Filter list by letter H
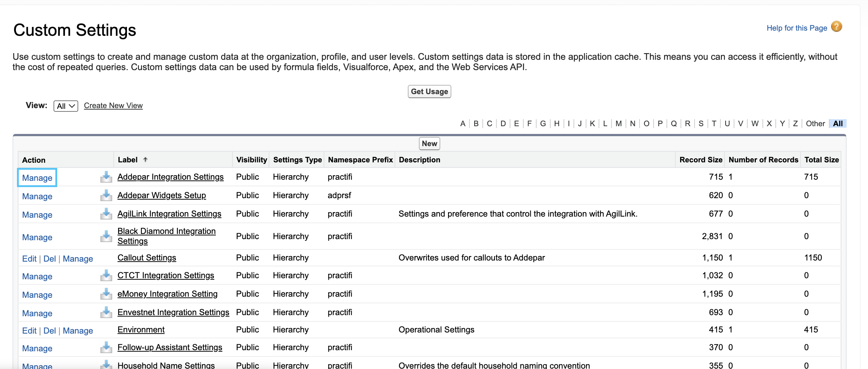868x369 pixels. pyautogui.click(x=557, y=124)
